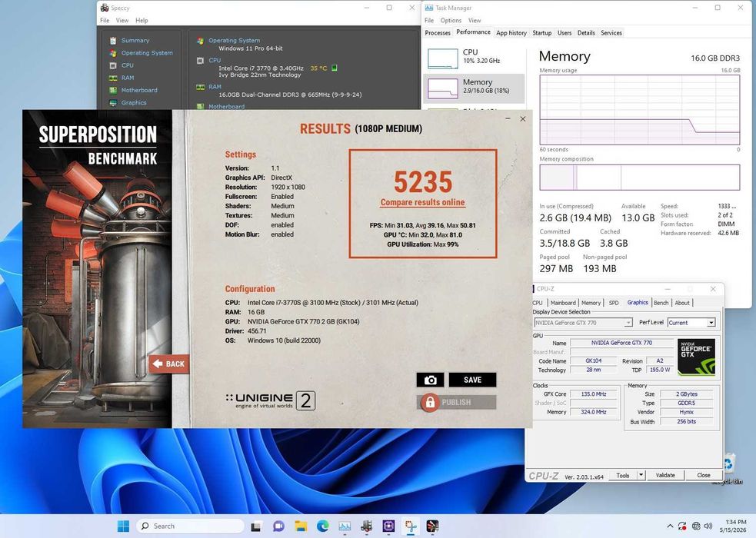Open Task View from taskbar
The height and width of the screenshot is (538, 756).
[x=255, y=526]
